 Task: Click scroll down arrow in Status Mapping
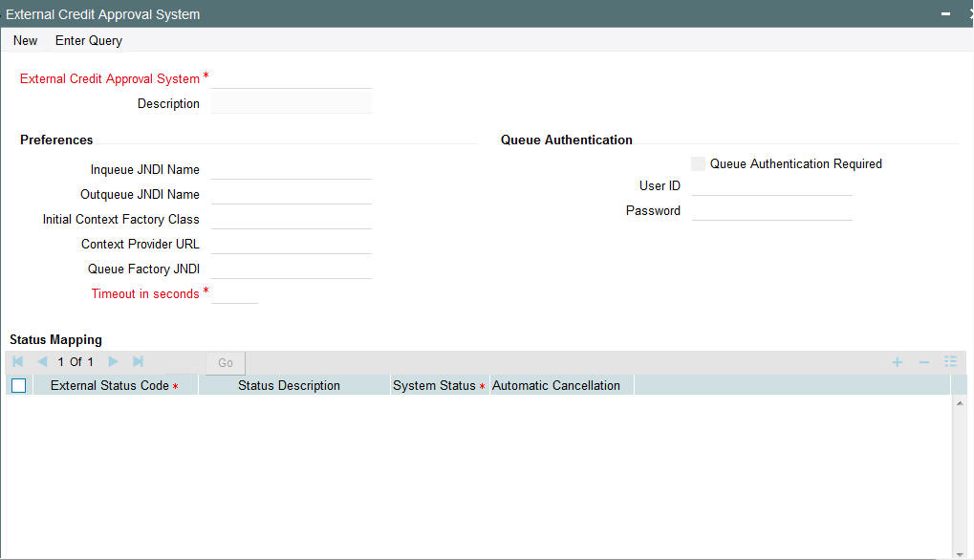coord(960,554)
